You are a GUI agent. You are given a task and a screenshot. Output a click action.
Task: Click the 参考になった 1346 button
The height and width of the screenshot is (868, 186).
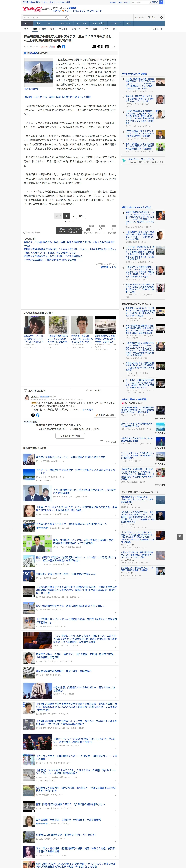click(x=105, y=415)
